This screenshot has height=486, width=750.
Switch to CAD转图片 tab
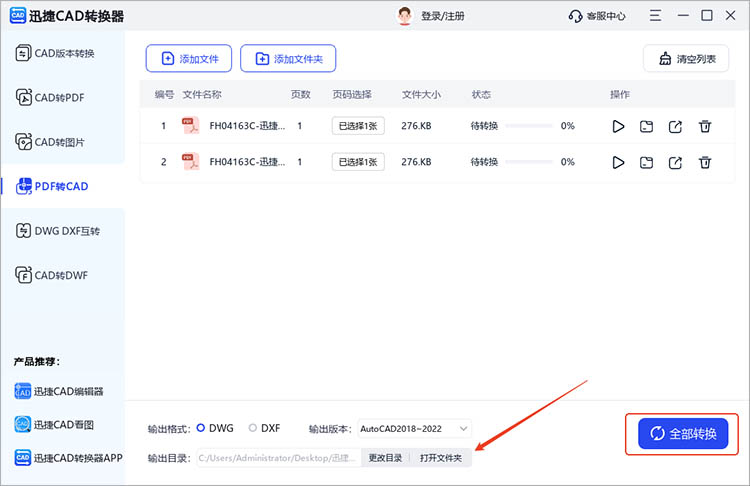point(50,142)
